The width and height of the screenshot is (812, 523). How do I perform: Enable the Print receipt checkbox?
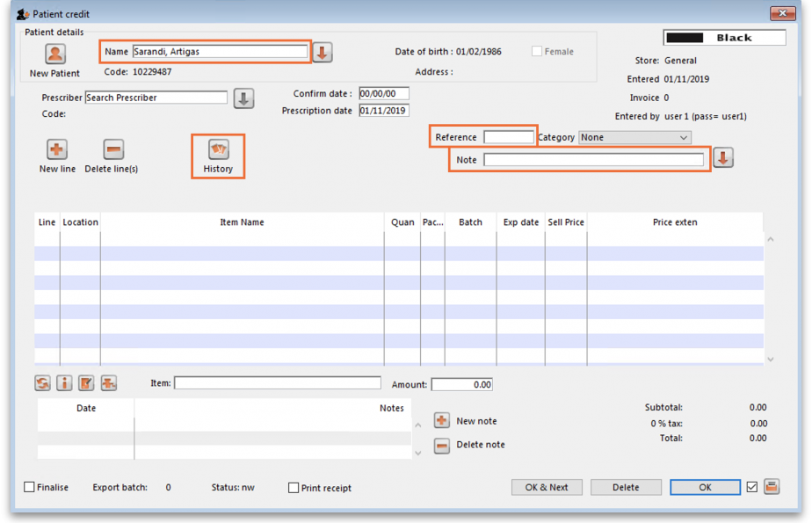click(x=294, y=488)
